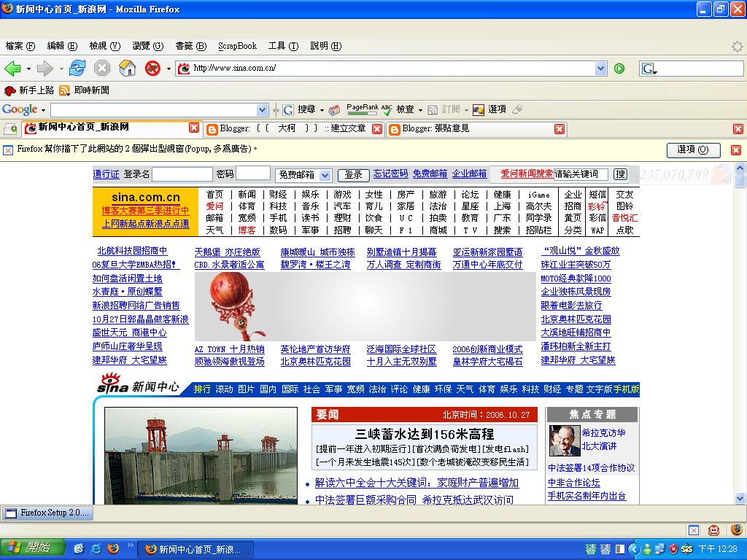The image size is (747, 560).
Task: Close the Blogger 張貼意見 tab
Action: [x=560, y=129]
